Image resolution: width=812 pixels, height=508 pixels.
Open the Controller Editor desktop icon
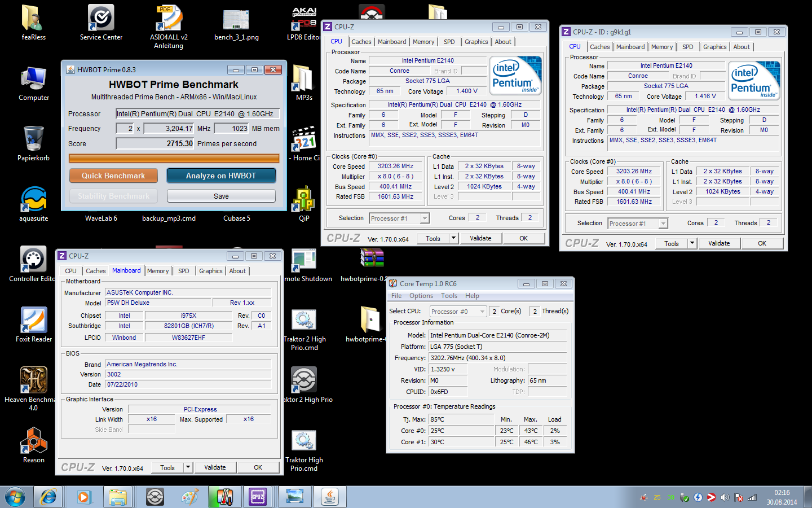(33, 264)
